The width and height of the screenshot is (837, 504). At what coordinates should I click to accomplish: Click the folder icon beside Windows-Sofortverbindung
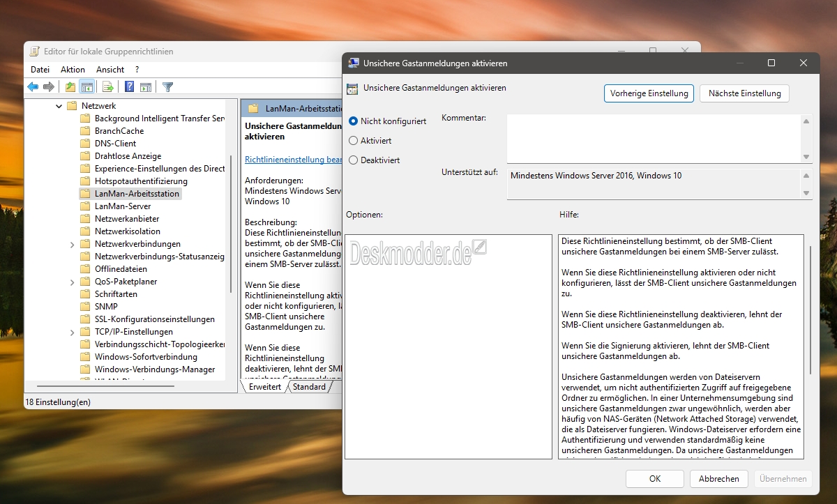[85, 357]
